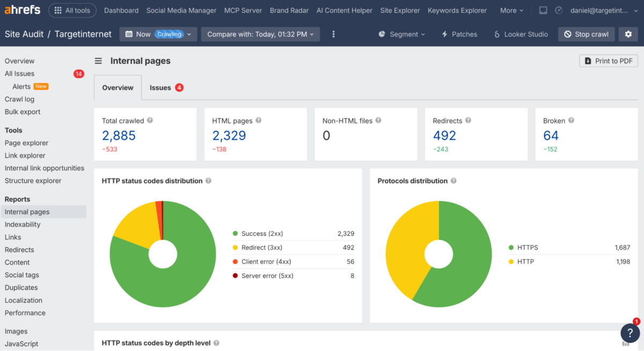
Task: Open Alerts in the sidebar
Action: click(x=21, y=86)
